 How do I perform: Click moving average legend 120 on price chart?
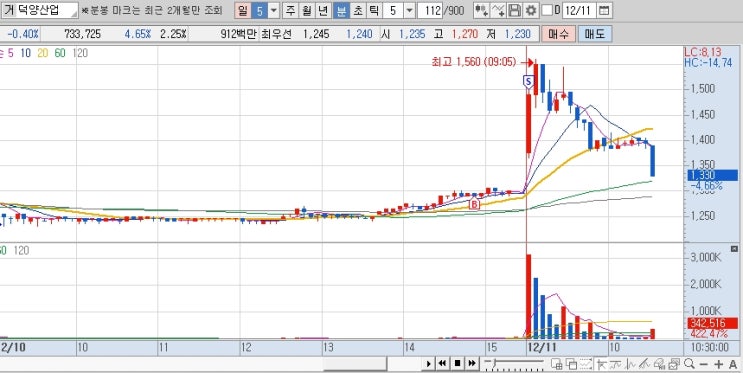coord(80,53)
